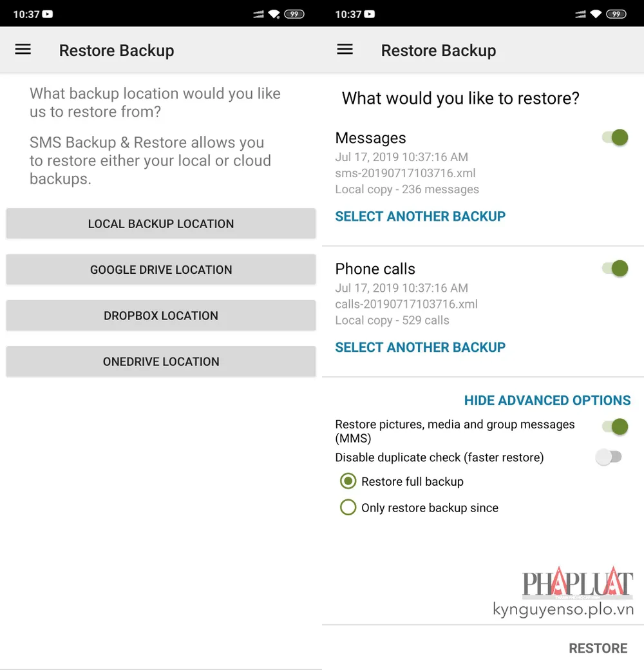Toggle Phone calls restore switch
644x670 pixels.
pyautogui.click(x=615, y=268)
